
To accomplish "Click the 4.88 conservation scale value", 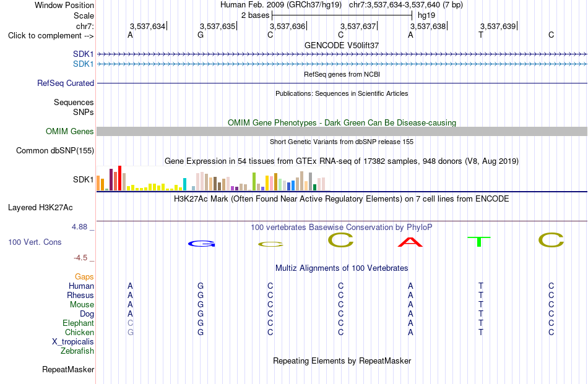I will 79,227.
